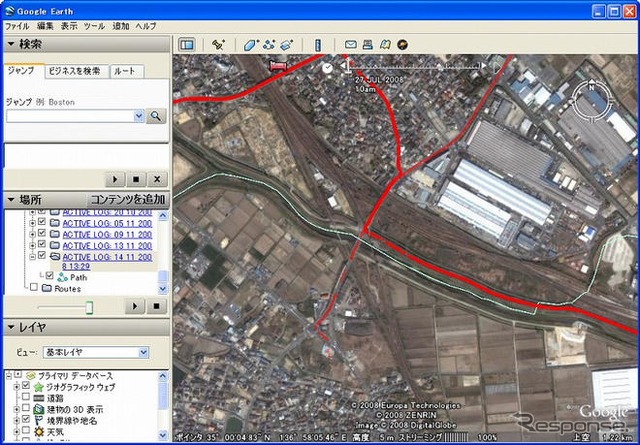Email the current view via envelope icon
This screenshot has width=640, height=445.
click(351, 44)
